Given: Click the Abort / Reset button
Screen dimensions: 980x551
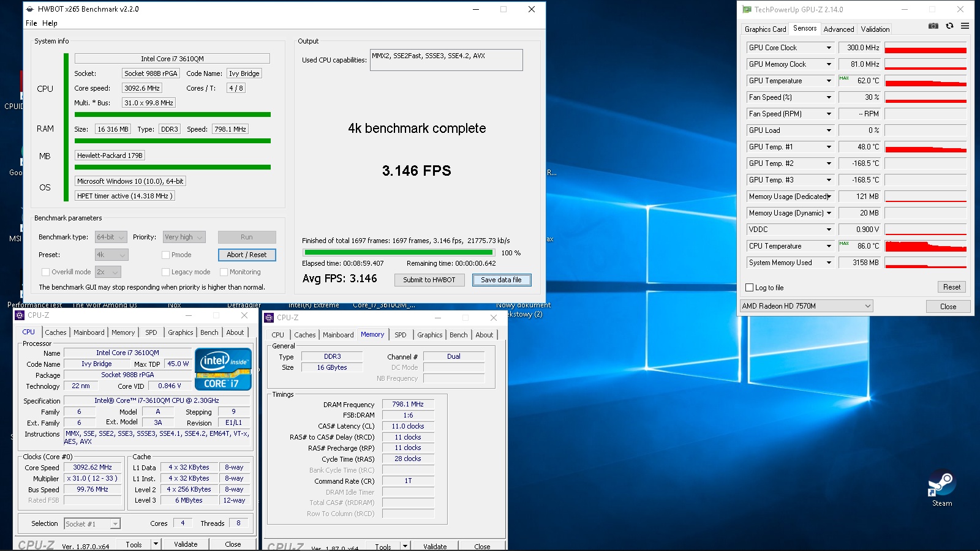Looking at the screenshot, I should coord(247,255).
